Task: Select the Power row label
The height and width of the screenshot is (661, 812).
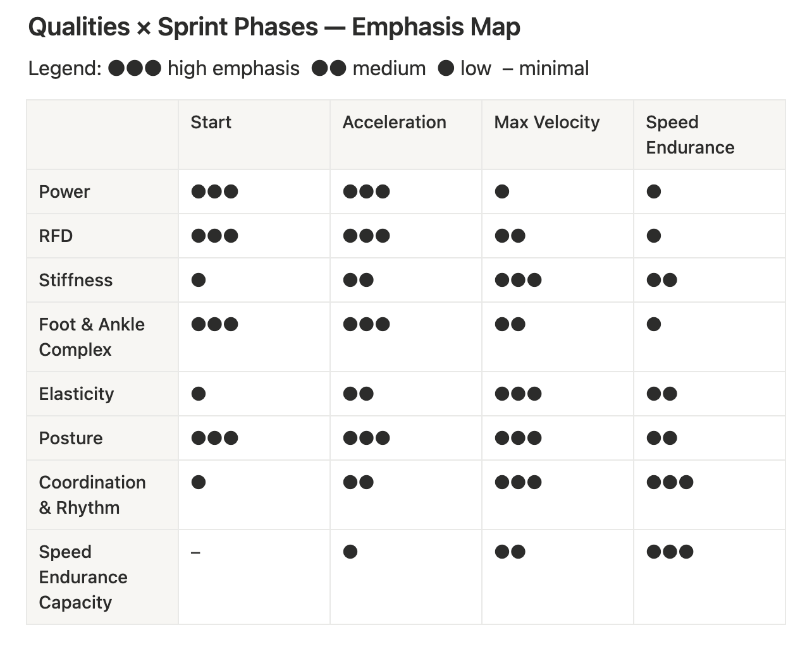Action: point(65,191)
